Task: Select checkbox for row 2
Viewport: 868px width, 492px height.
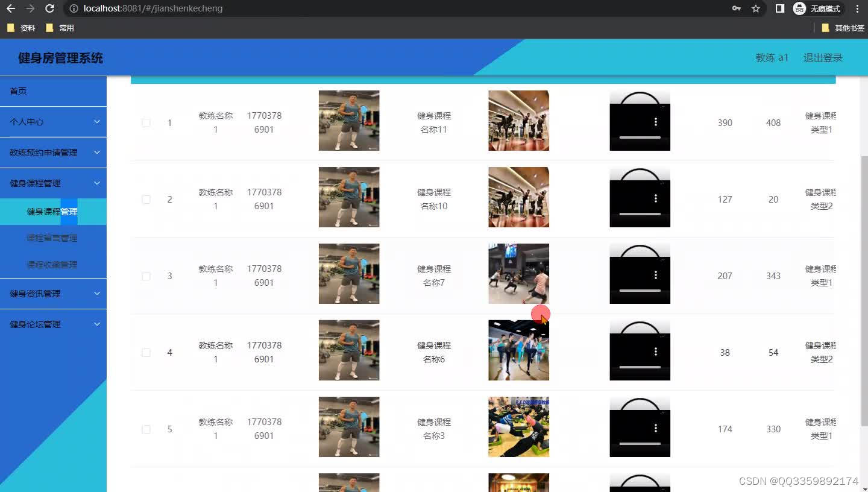Action: pyautogui.click(x=146, y=199)
